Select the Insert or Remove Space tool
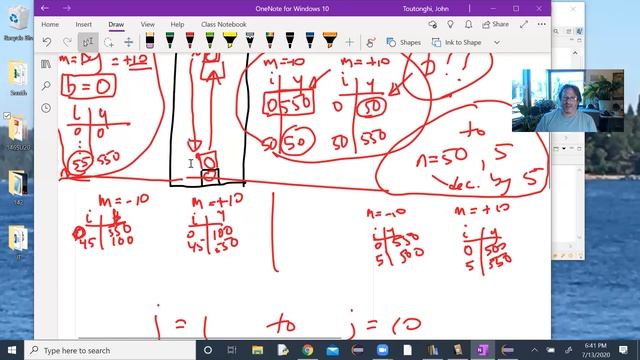Viewport: 640px width, 360px height. click(129, 42)
